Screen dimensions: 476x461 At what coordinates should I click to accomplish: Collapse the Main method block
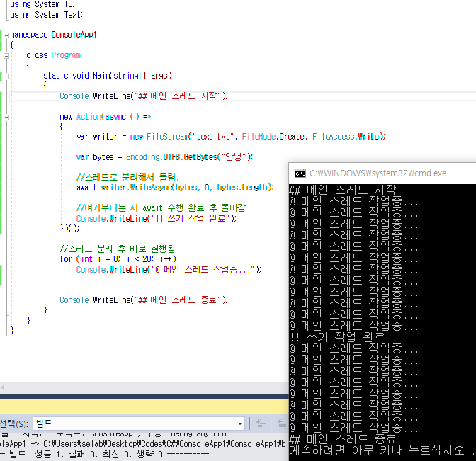point(6,76)
